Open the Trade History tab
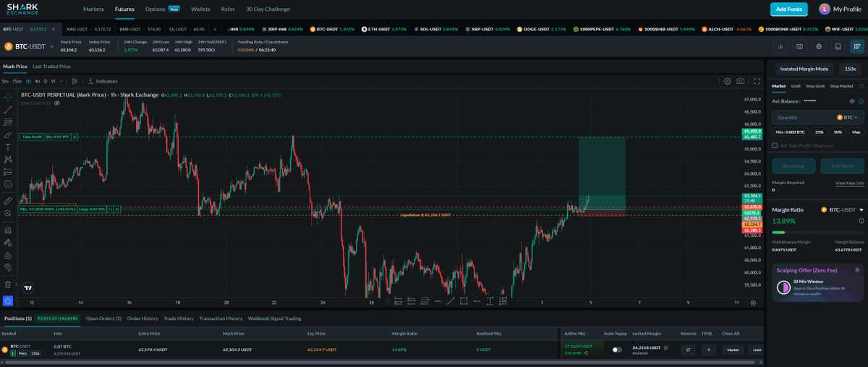The height and width of the screenshot is (367, 868). (179, 319)
